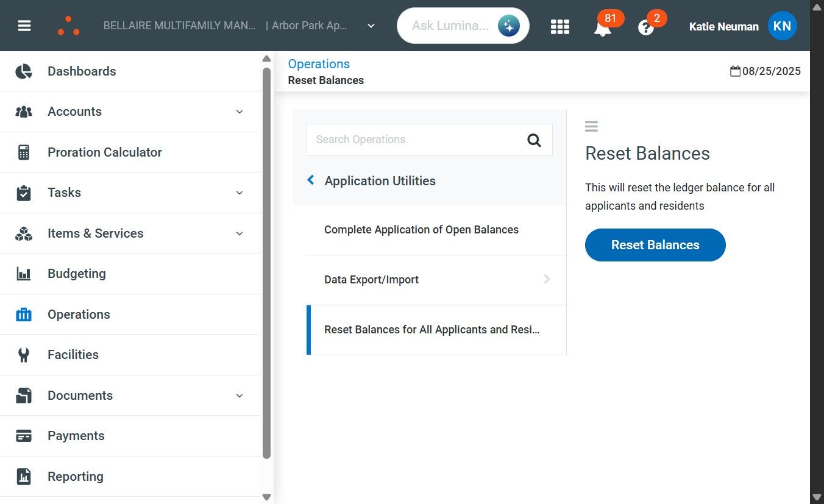824x504 pixels.
Task: Open the property selector dropdown chevron
Action: pos(371,26)
